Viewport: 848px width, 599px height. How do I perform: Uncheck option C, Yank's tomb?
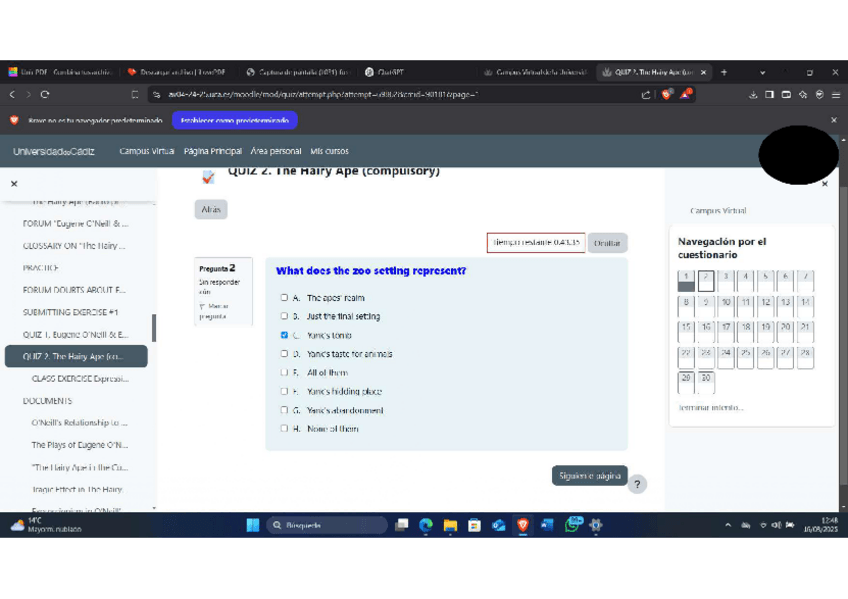(x=284, y=335)
